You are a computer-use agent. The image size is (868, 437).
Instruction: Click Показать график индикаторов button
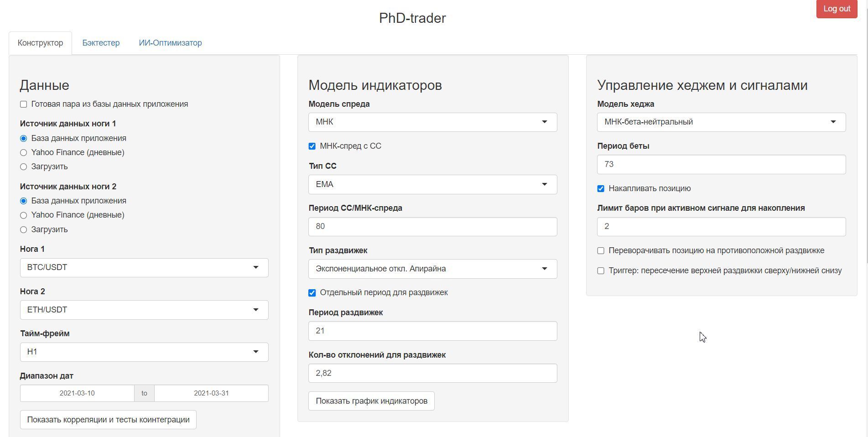pyautogui.click(x=371, y=401)
